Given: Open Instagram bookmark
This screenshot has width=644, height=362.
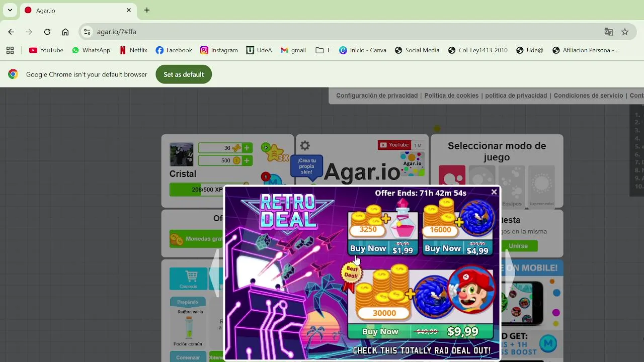Looking at the screenshot, I should pyautogui.click(x=219, y=50).
